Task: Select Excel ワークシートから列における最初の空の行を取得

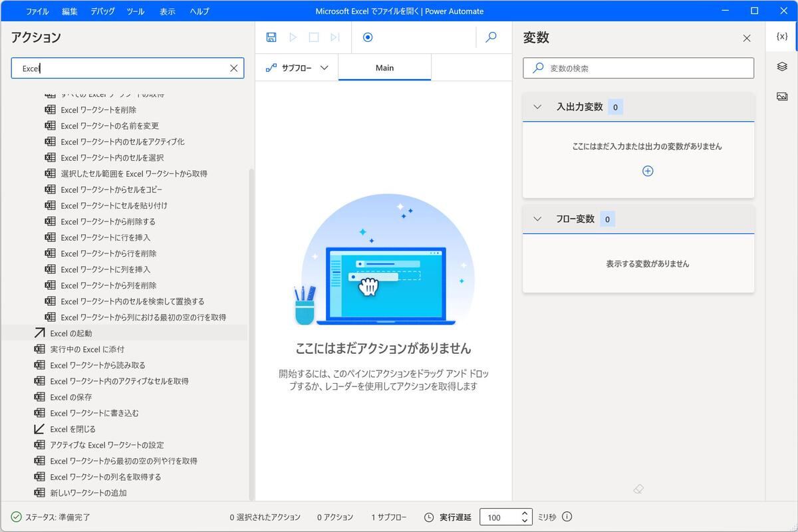Action: (x=143, y=317)
